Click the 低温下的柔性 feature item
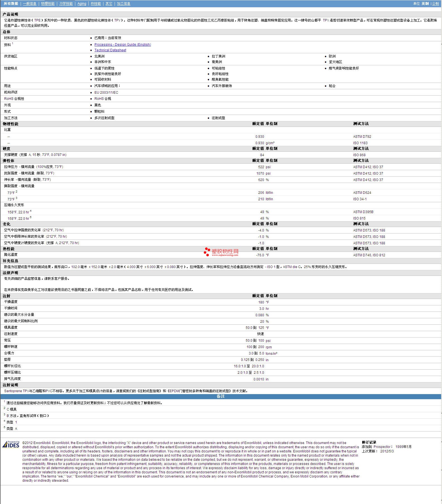Screen dimensions: 442x504 (104, 68)
